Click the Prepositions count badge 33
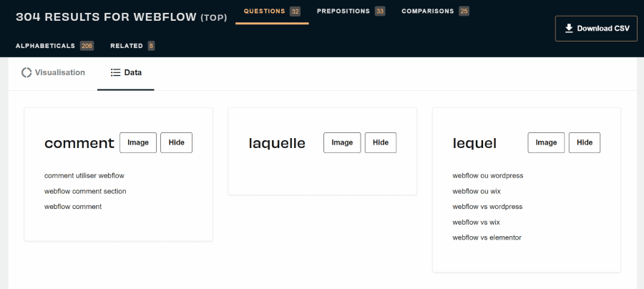Image resolution: width=644 pixels, height=289 pixels. pos(380,11)
